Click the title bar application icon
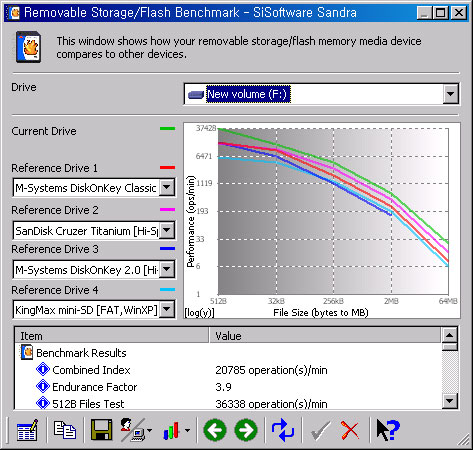 click(14, 13)
